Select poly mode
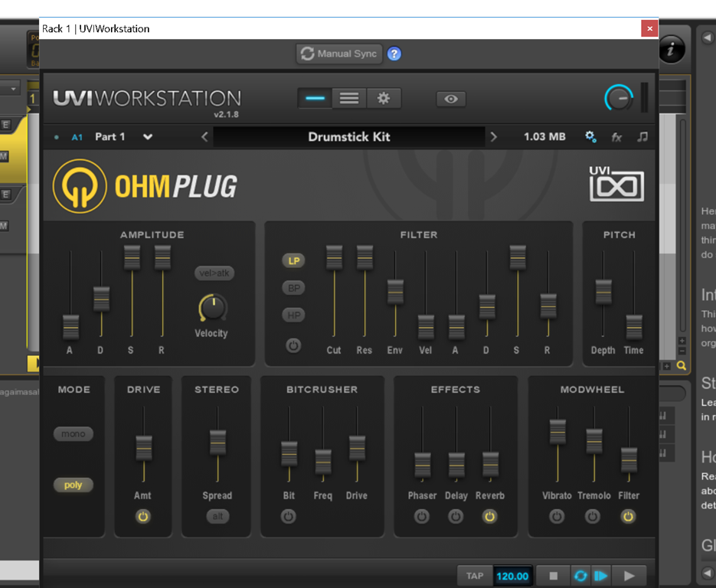The width and height of the screenshot is (716, 588). click(74, 485)
